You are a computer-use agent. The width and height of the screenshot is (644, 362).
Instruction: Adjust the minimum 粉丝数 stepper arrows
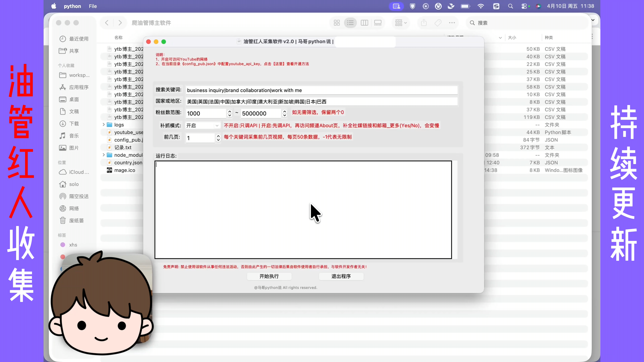(230, 113)
